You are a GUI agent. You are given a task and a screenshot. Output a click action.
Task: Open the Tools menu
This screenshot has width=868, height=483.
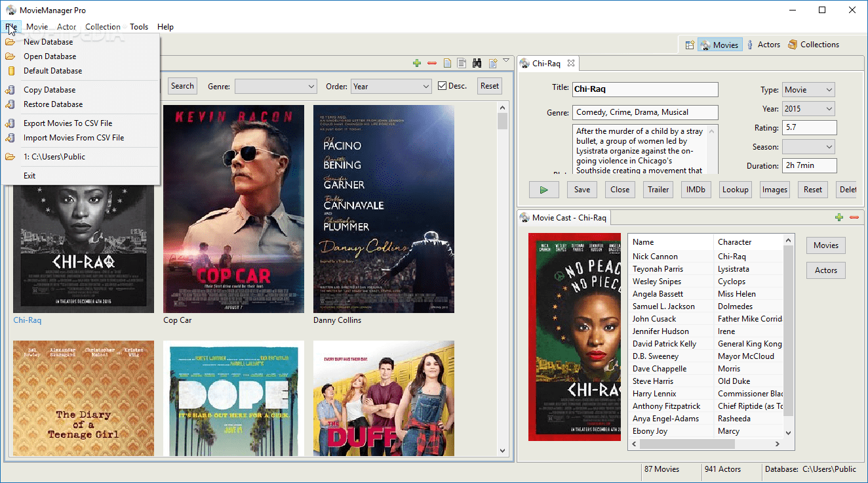point(139,27)
